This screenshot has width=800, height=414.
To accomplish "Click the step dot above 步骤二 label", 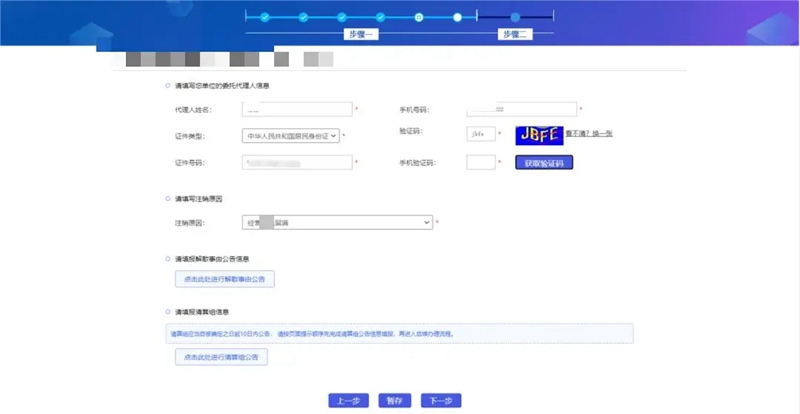I will 515,17.
